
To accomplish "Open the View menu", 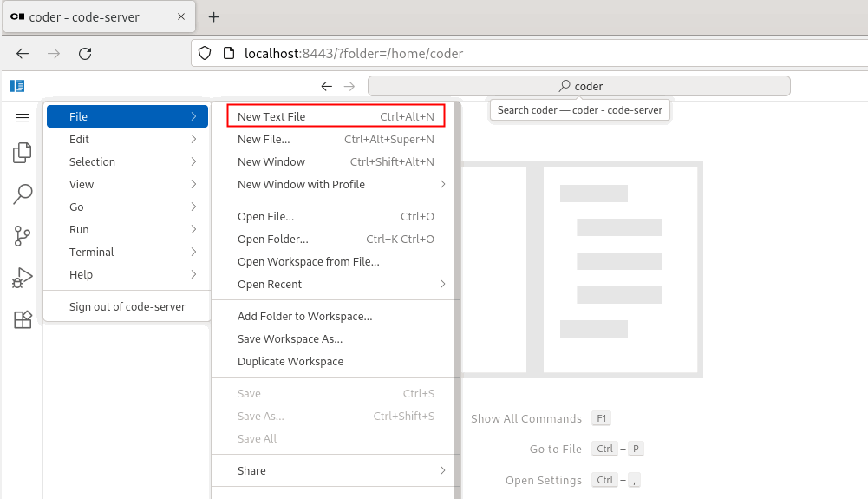I will tap(127, 185).
